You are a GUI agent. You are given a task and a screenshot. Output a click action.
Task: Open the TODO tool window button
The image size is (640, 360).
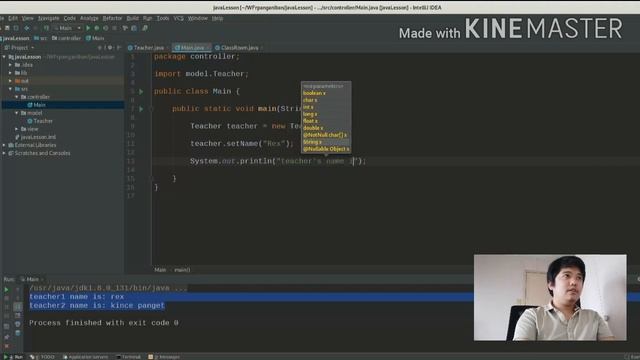[x=42, y=357]
